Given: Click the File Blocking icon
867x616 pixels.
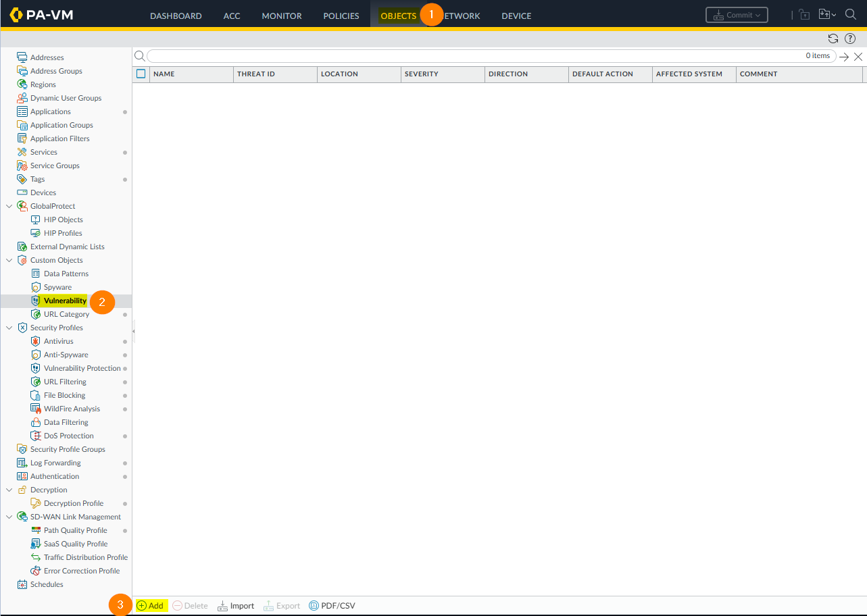Looking at the screenshot, I should pyautogui.click(x=36, y=395).
